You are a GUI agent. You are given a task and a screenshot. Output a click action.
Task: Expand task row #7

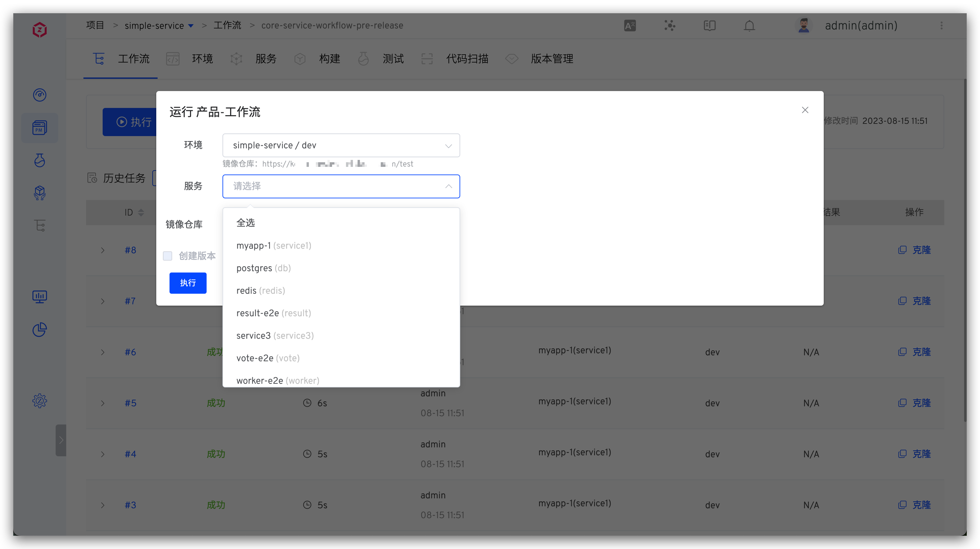coord(102,301)
